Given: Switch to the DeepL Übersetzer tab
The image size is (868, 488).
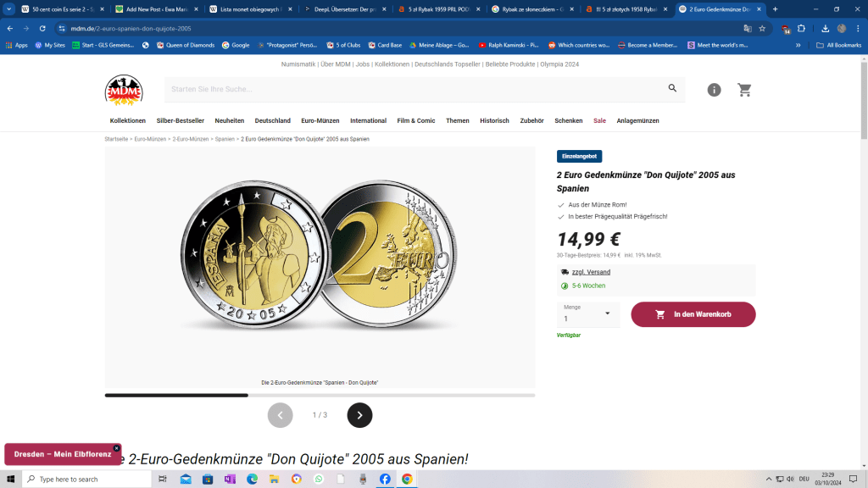Looking at the screenshot, I should (x=346, y=9).
